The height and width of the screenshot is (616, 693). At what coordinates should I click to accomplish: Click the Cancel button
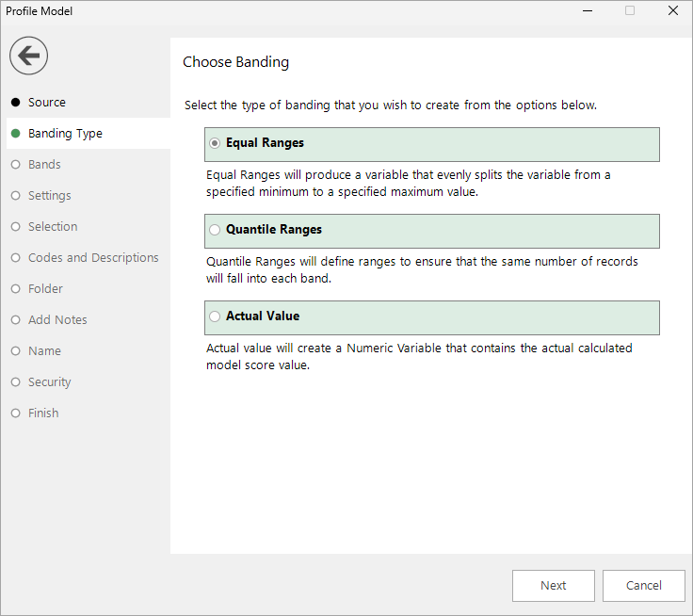[x=643, y=586]
